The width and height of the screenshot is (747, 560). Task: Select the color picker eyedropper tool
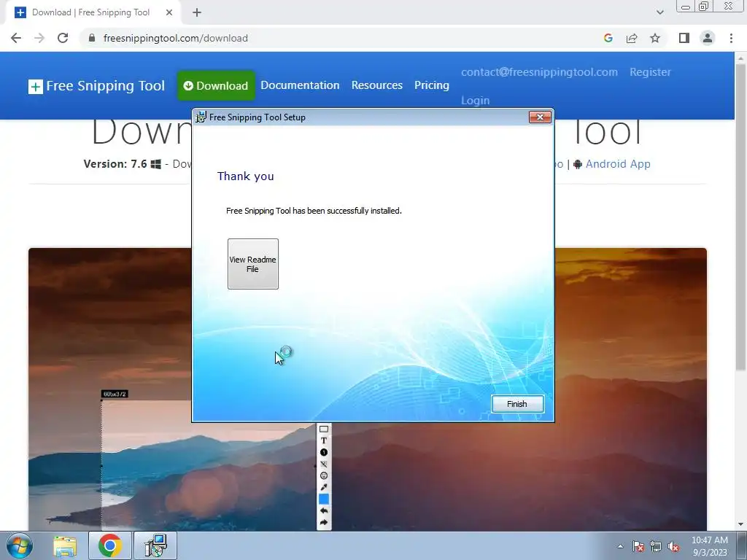(324, 487)
